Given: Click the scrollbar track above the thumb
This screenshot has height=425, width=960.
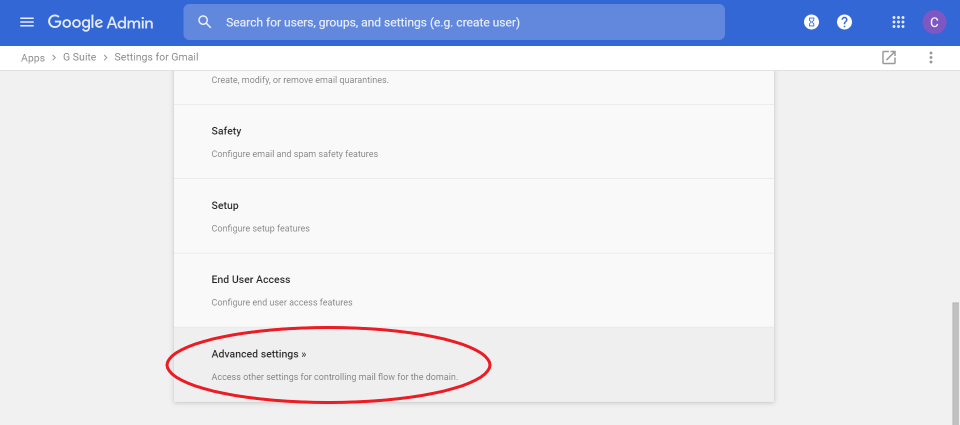Looking at the screenshot, I should [x=955, y=186].
